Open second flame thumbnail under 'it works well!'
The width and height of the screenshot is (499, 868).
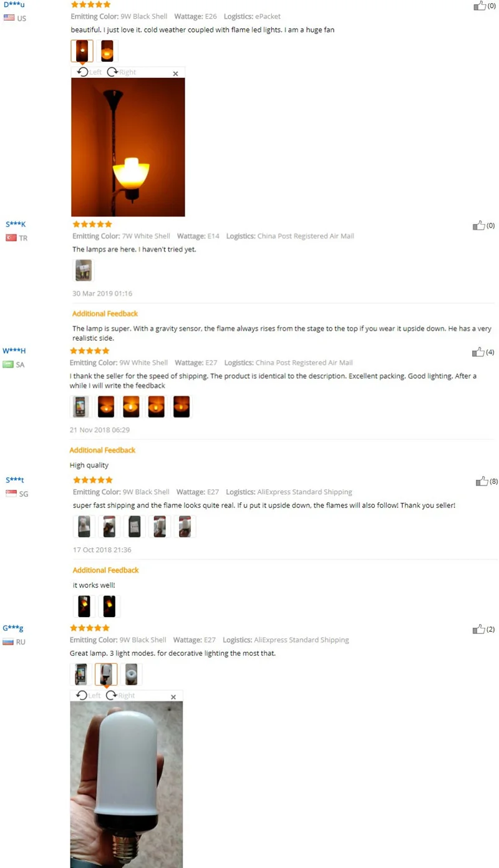pos(109,606)
